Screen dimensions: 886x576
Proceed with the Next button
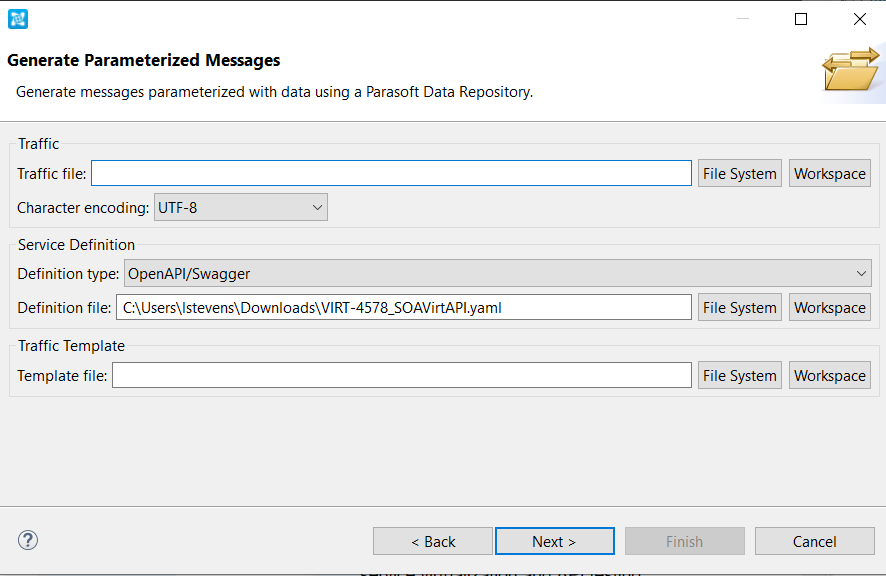[555, 542]
